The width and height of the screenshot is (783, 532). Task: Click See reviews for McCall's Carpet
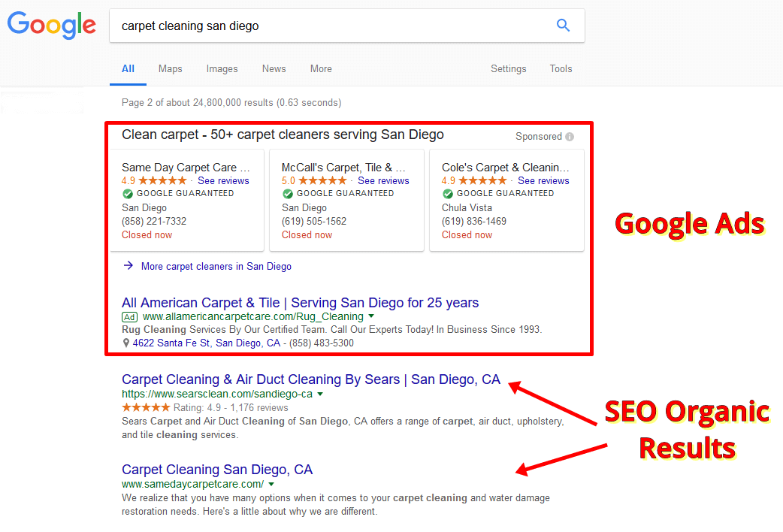(x=383, y=180)
